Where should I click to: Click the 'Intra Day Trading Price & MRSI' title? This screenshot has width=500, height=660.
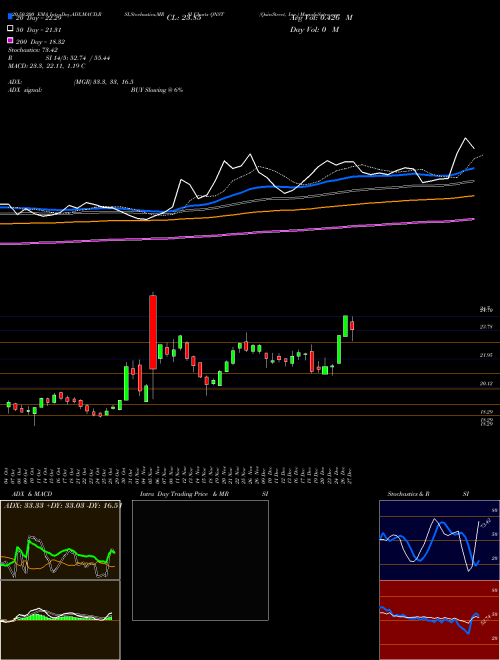point(204,494)
